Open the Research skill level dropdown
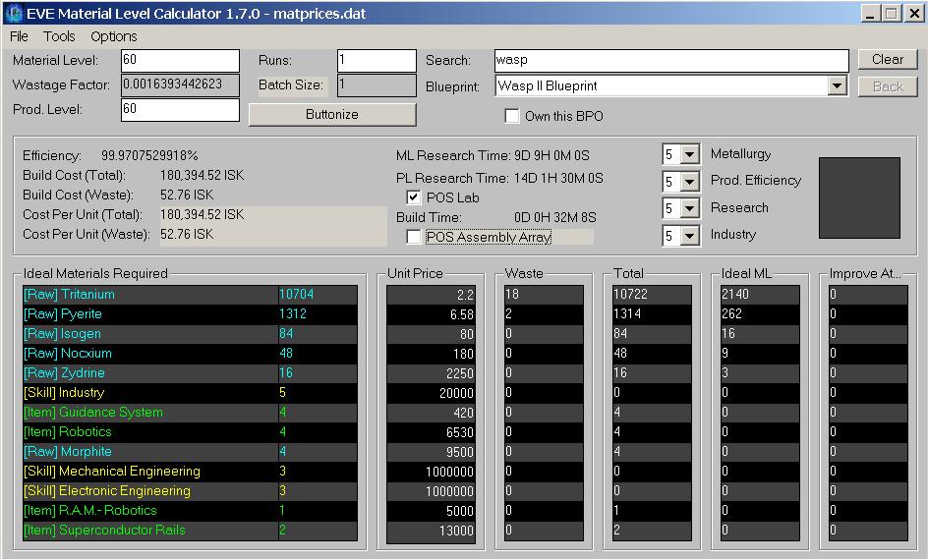928x560 pixels. (689, 208)
